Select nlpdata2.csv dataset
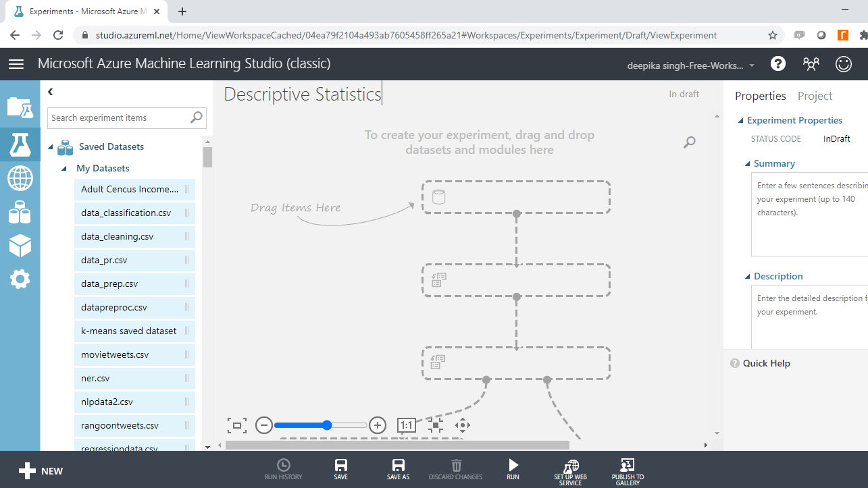The image size is (868, 488). click(x=134, y=402)
